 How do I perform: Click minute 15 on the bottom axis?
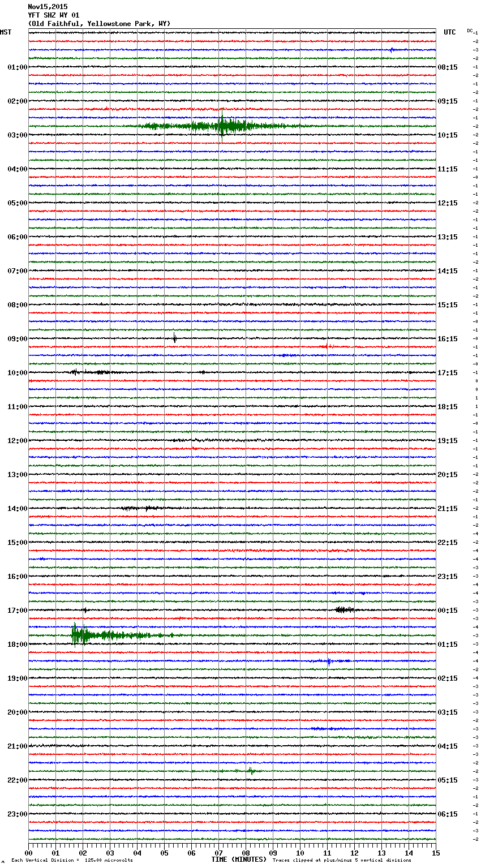point(436,853)
